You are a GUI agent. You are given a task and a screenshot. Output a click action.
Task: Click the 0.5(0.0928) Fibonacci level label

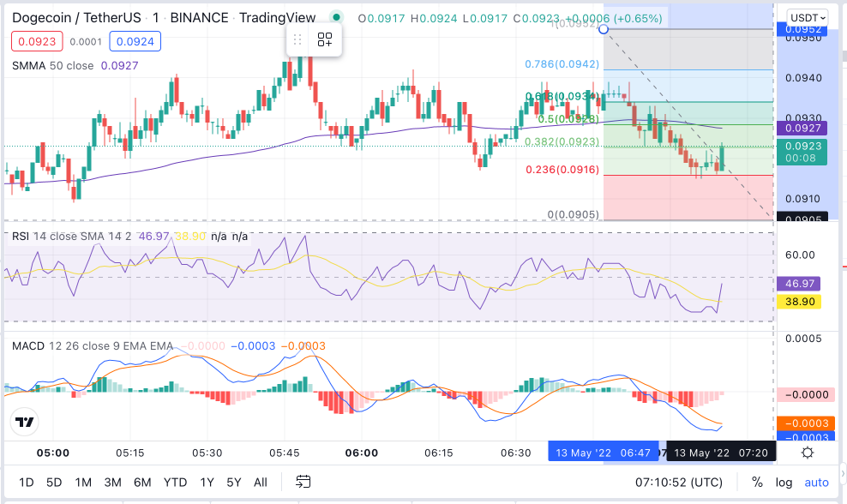click(x=568, y=119)
